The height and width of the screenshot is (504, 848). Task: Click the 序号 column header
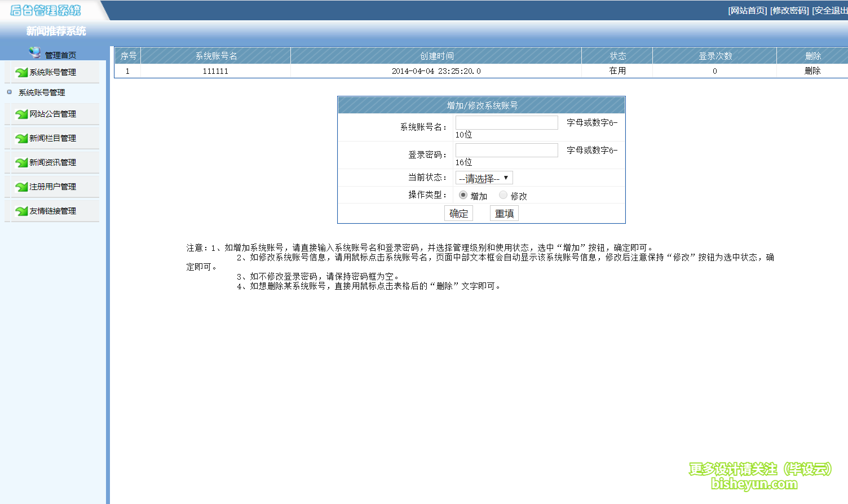(128, 56)
